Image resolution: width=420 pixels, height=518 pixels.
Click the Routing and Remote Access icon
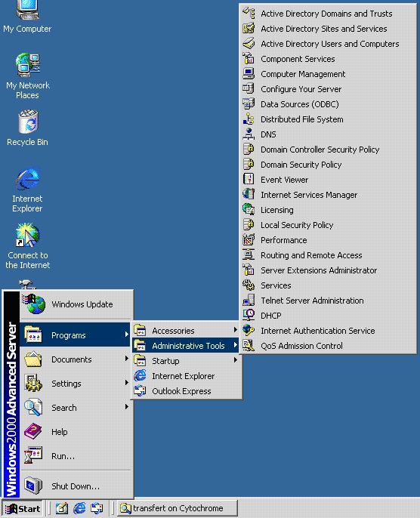pyautogui.click(x=249, y=255)
